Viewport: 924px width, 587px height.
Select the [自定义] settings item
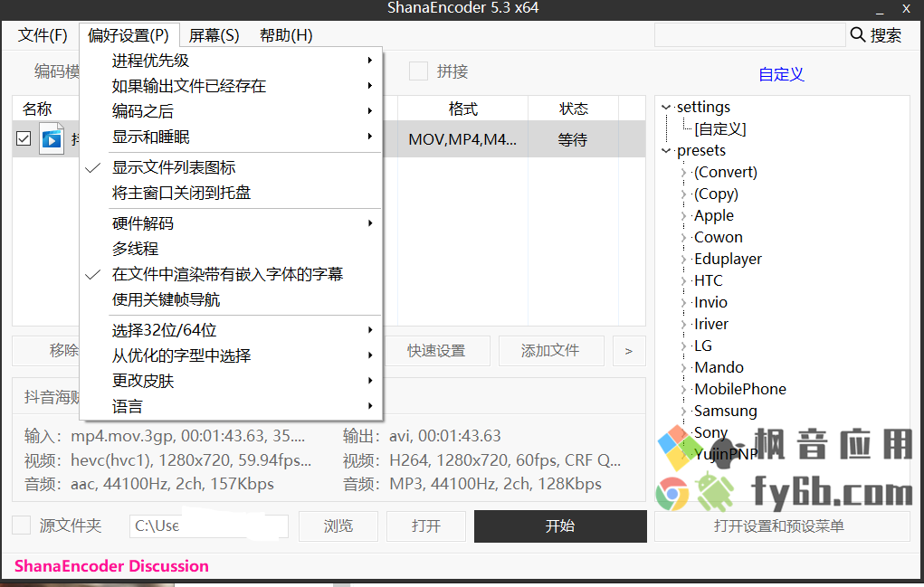720,129
